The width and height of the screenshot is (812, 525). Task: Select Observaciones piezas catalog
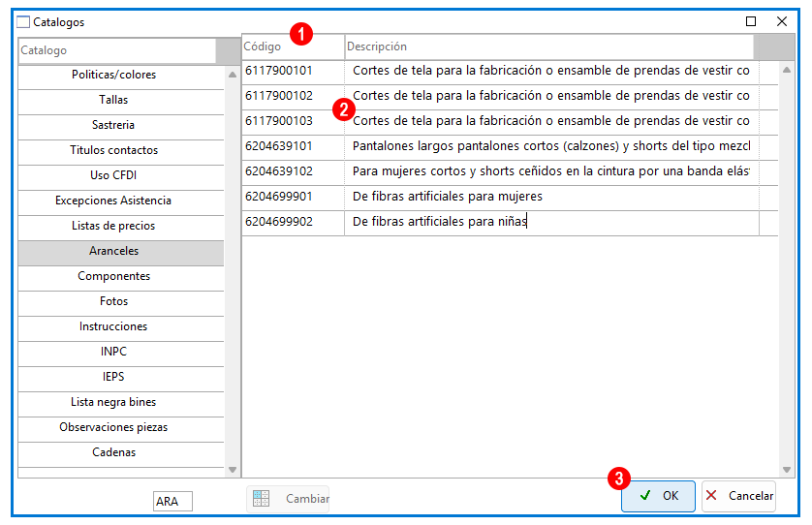pos(121,428)
